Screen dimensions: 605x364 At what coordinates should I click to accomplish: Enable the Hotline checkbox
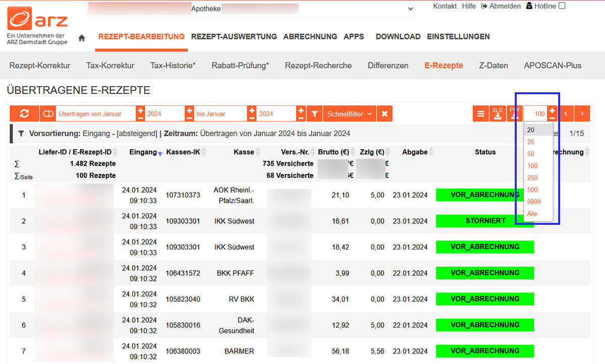pos(562,6)
